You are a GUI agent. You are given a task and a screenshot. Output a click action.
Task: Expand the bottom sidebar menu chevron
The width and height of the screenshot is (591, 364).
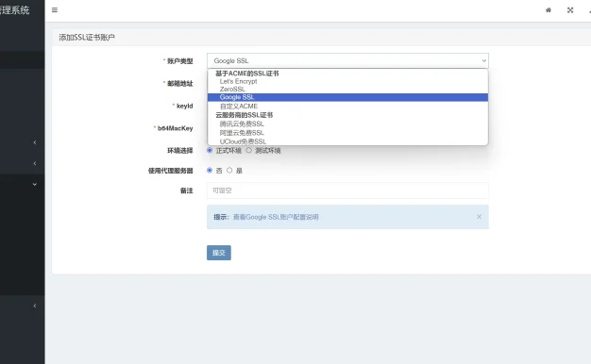35,306
